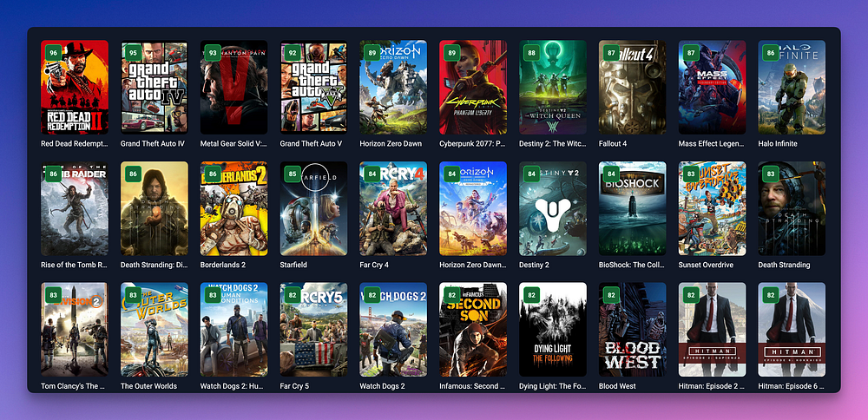Select the Rise of the Tomb Raider cover
The image size is (868, 420).
tap(75, 208)
